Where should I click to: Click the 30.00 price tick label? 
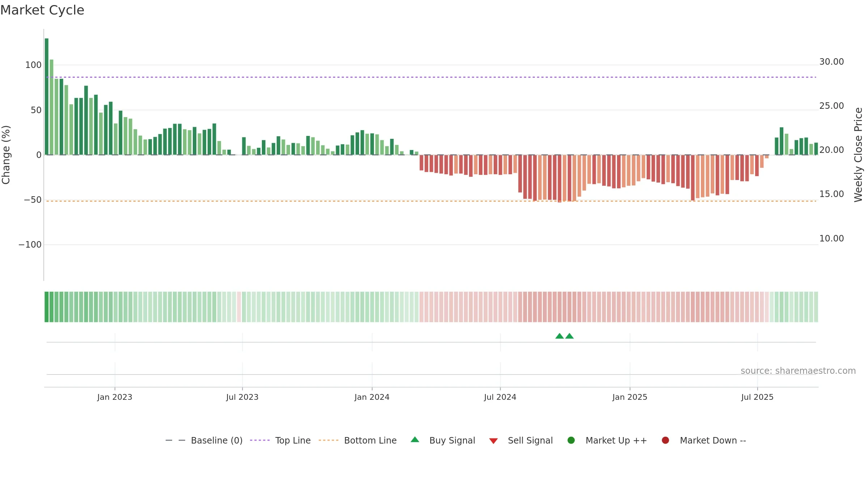click(831, 62)
